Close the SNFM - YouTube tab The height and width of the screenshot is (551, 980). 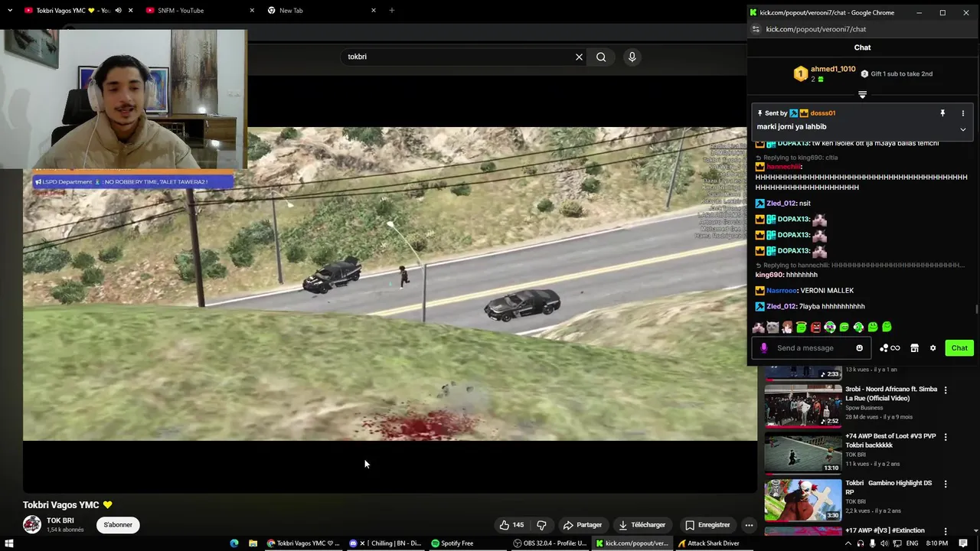[x=252, y=11]
